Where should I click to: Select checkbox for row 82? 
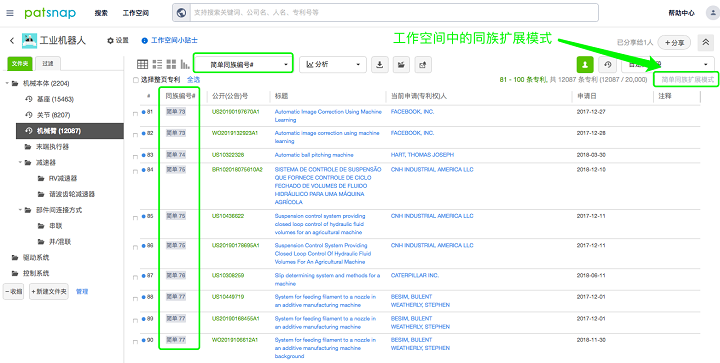pyautogui.click(x=135, y=135)
